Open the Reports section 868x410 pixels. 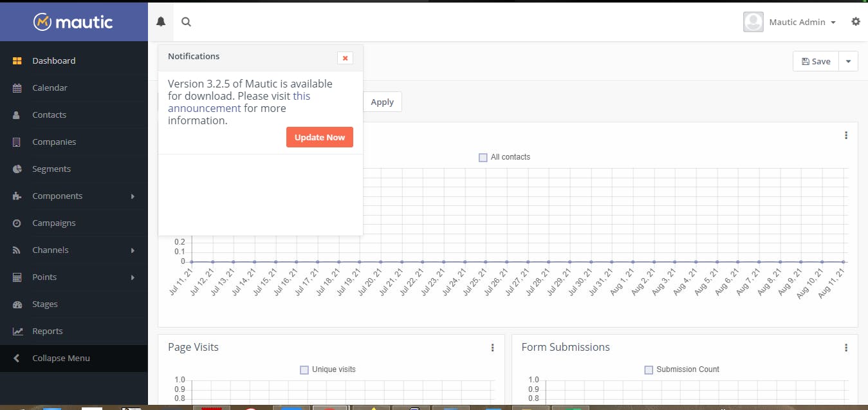click(47, 331)
